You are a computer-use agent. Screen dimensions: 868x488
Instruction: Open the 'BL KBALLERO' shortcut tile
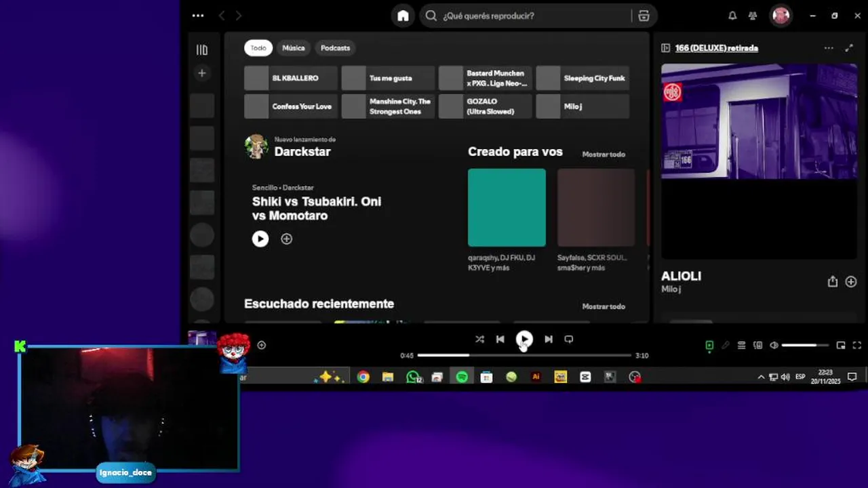tap(291, 78)
